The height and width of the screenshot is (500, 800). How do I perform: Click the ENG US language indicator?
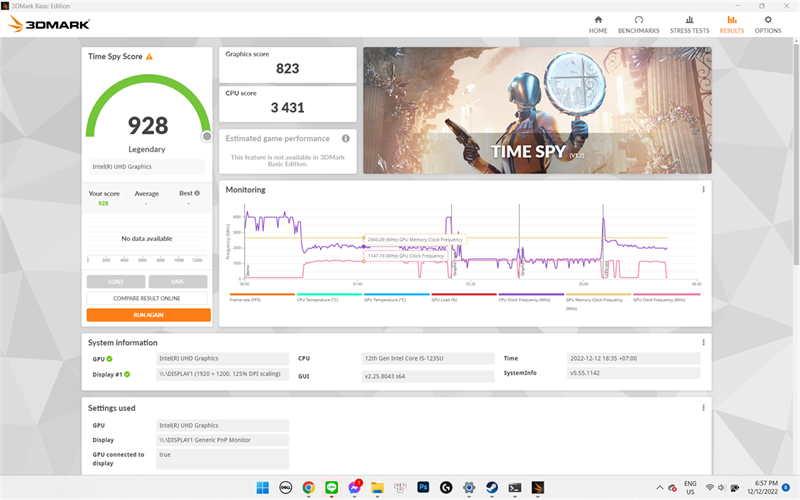point(690,488)
